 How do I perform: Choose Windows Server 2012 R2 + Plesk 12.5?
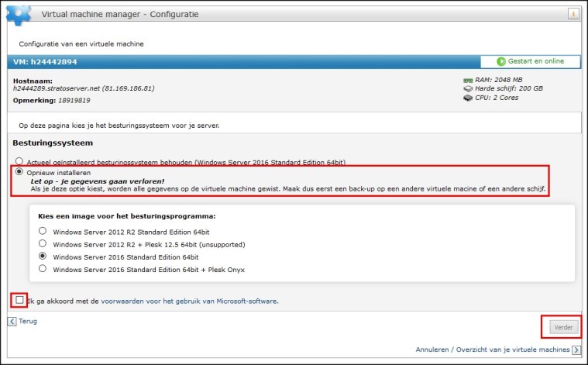[x=42, y=243]
